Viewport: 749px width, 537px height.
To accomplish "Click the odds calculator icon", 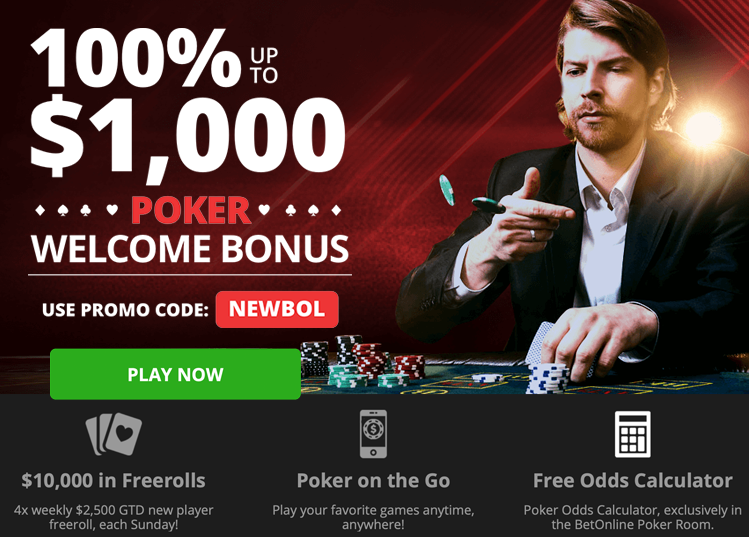I will tap(632, 434).
